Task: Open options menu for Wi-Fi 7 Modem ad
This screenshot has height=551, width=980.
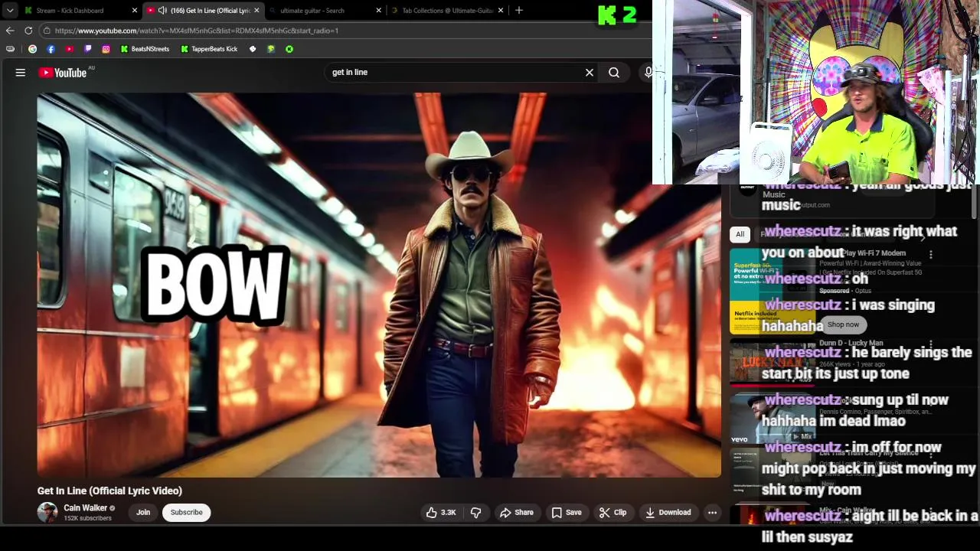Action: click(931, 255)
